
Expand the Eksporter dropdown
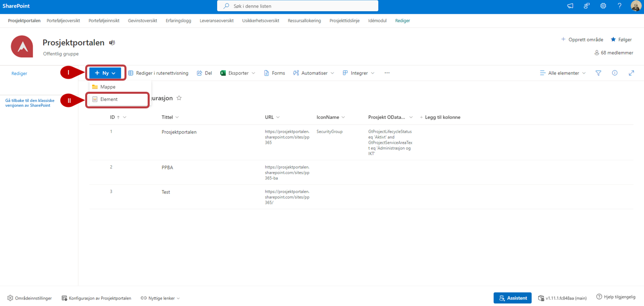pos(238,73)
